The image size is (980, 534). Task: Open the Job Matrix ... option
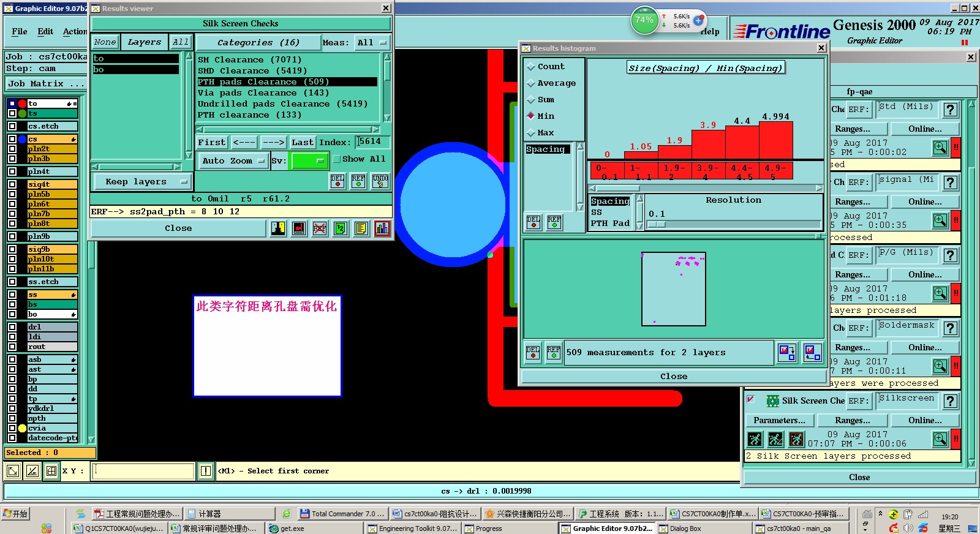pyautogui.click(x=47, y=83)
